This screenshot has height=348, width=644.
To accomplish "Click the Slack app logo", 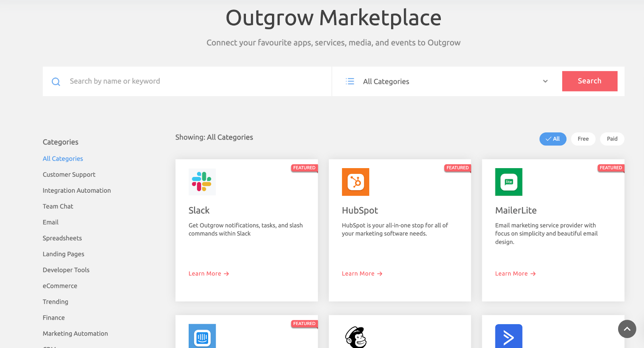I will pos(202,182).
